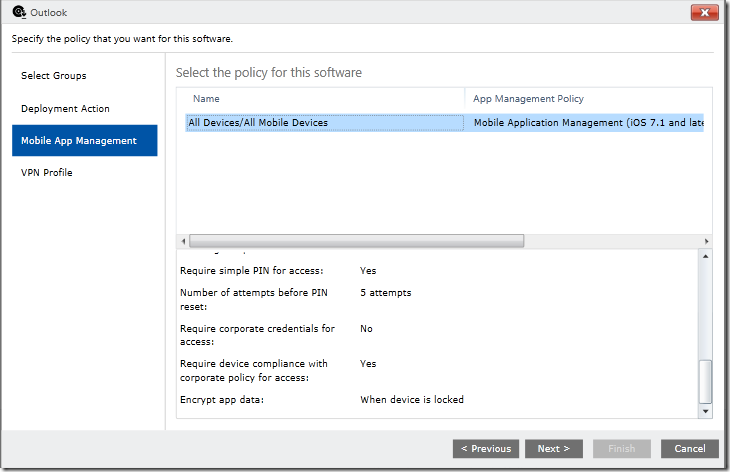This screenshot has width=730, height=472.
Task: Click the 'No' value for corporate credentials
Action: 366,329
